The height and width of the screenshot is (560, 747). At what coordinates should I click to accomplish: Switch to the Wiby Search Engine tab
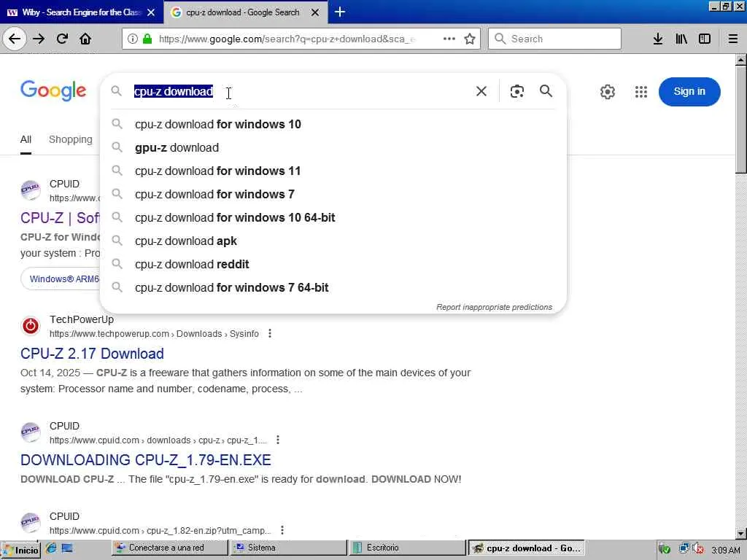click(82, 12)
